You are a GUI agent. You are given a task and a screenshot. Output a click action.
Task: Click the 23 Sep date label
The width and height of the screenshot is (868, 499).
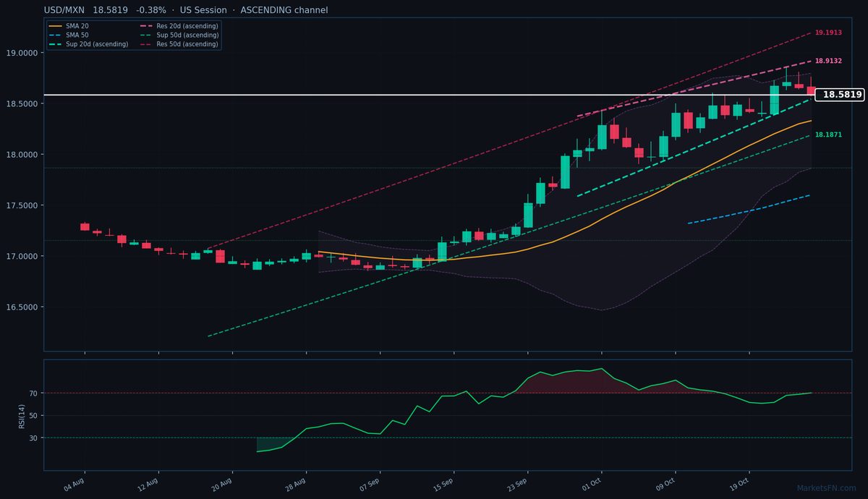tap(517, 484)
